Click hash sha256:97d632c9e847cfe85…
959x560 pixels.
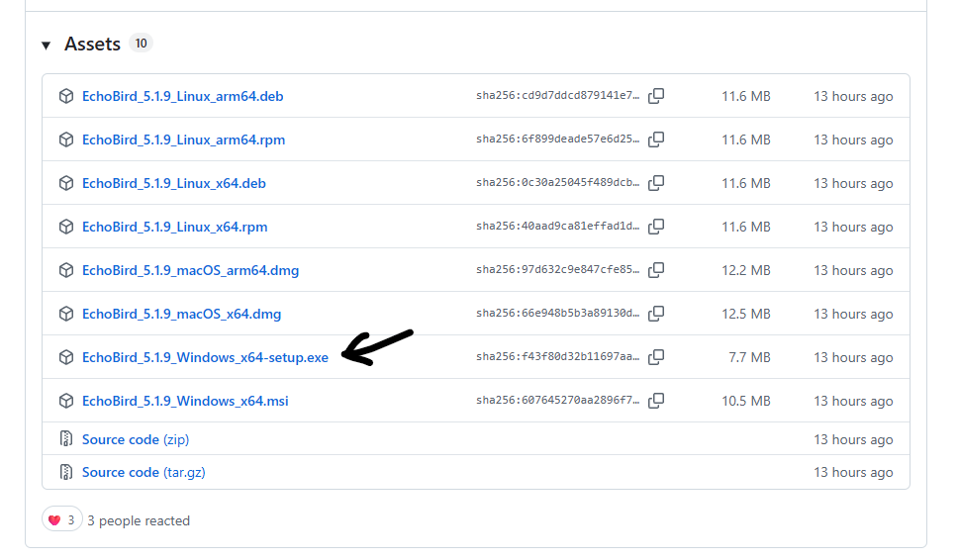(x=558, y=269)
